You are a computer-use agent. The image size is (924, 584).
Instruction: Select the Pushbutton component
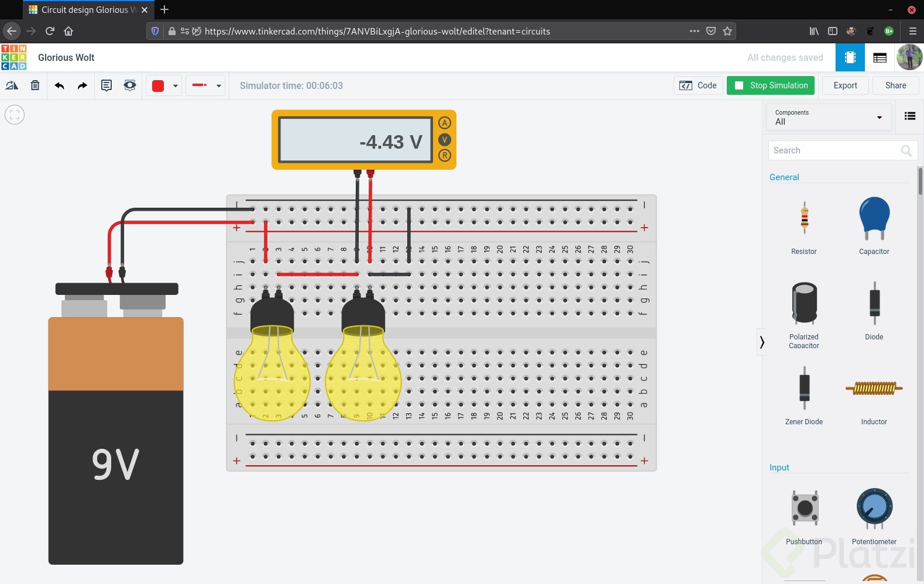(x=804, y=517)
